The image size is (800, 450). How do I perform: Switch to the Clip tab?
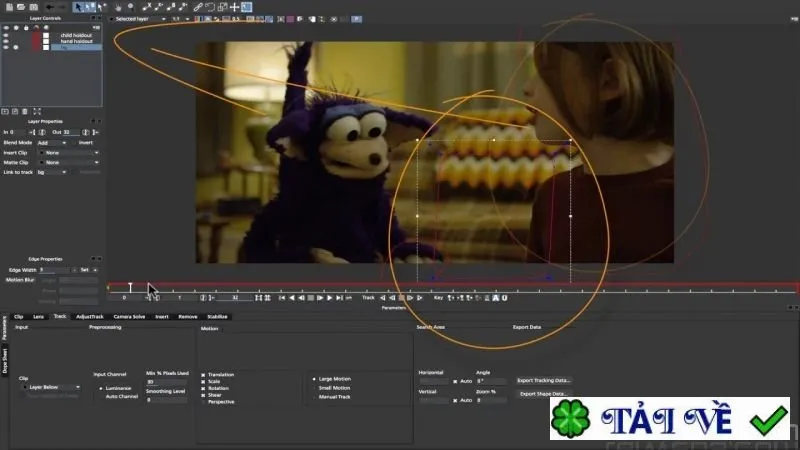point(19,317)
